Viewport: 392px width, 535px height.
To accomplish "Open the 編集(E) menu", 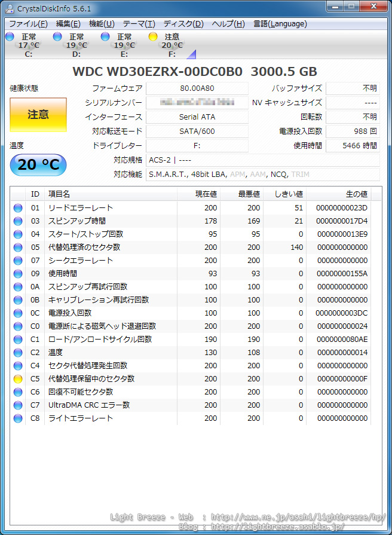I will click(x=68, y=24).
